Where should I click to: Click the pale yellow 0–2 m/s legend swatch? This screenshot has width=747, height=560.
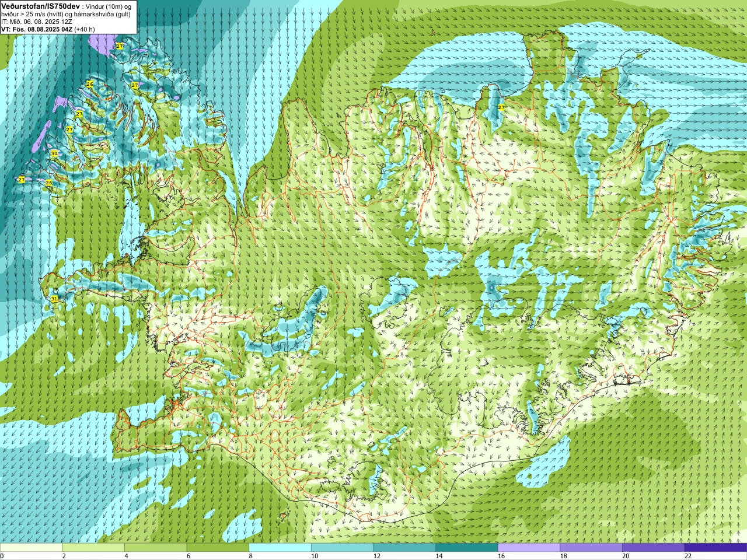[x=31, y=548]
